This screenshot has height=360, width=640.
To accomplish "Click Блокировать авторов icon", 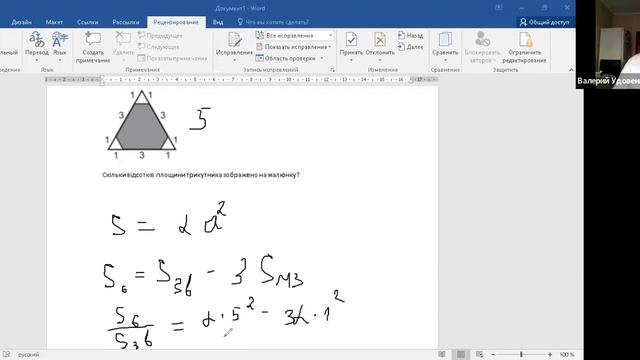I will click(482, 47).
